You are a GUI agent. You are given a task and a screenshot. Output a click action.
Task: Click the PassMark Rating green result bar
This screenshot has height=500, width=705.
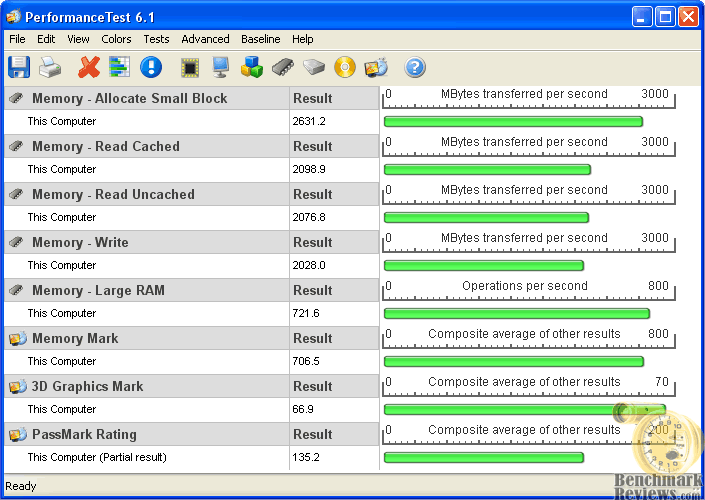point(484,458)
